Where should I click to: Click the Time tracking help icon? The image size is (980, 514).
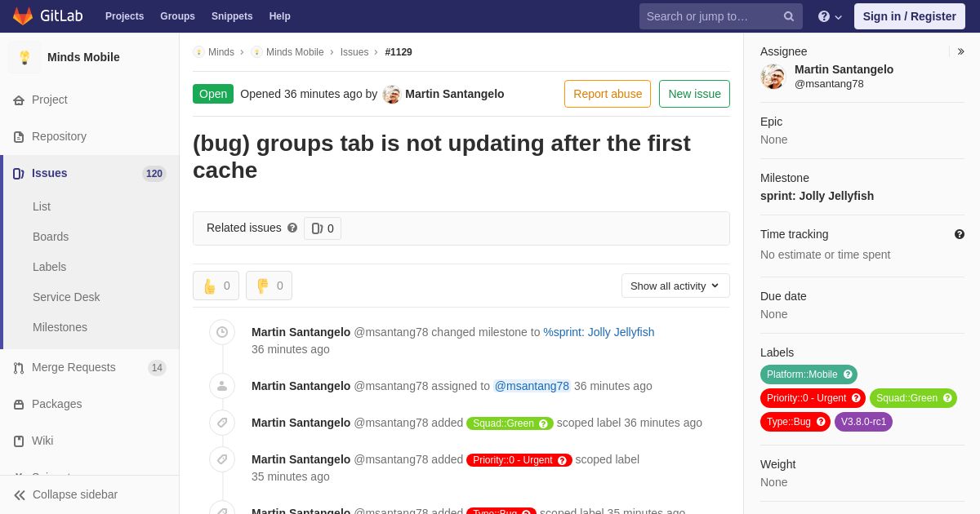click(x=960, y=234)
